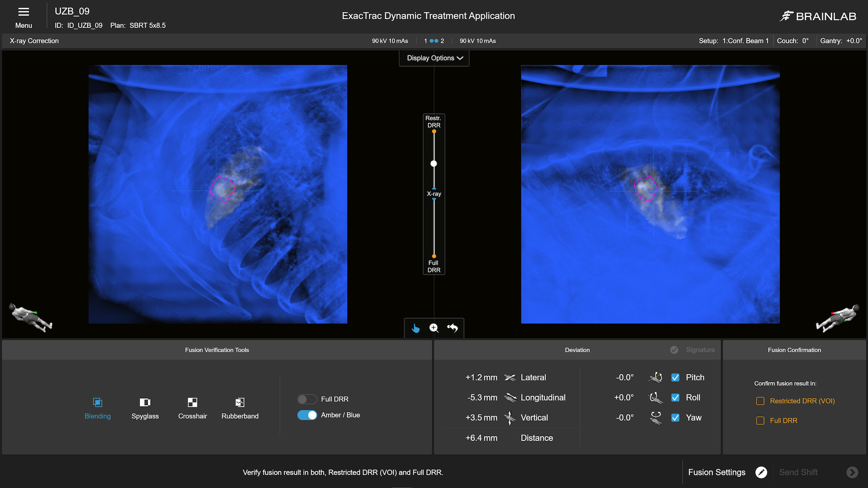
Task: Set the slider to Full DRR end
Action: (x=434, y=256)
